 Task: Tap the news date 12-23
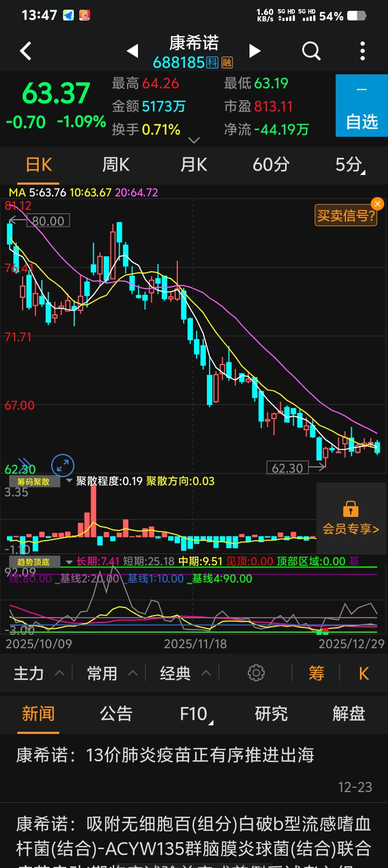(355, 787)
